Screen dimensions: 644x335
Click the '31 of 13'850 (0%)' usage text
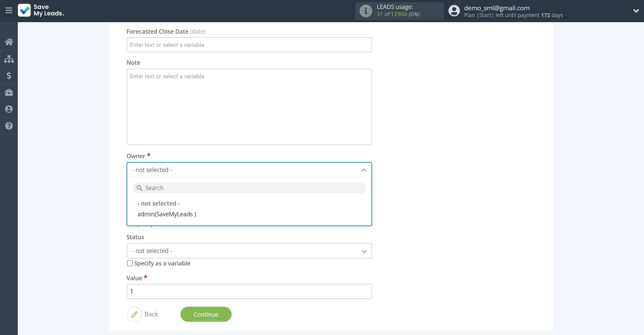(x=398, y=14)
